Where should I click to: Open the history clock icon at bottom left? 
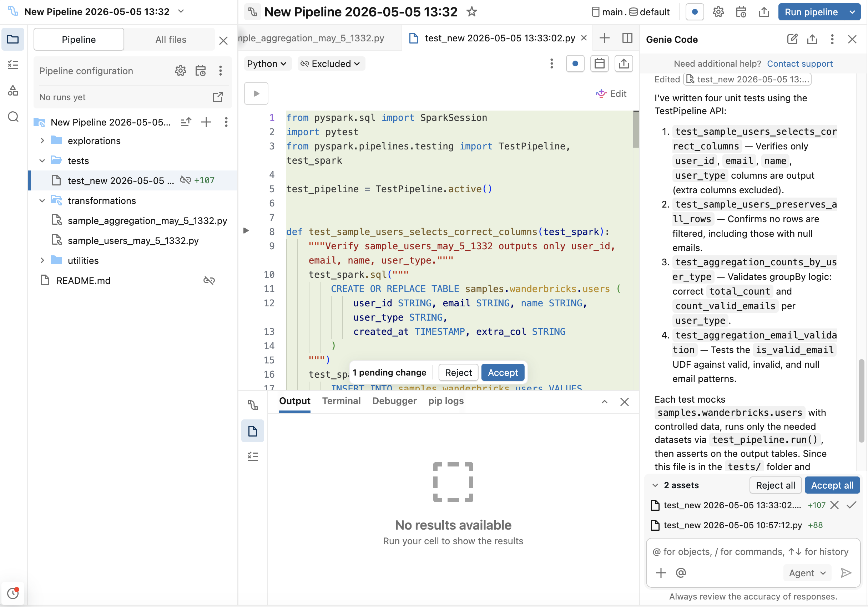[13, 593]
